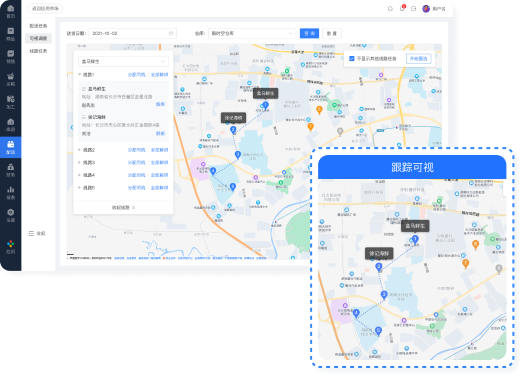This screenshot has width=523, height=376.
Task: Select the highlighted second item in the left submenu
Action: pyautogui.click(x=38, y=38)
